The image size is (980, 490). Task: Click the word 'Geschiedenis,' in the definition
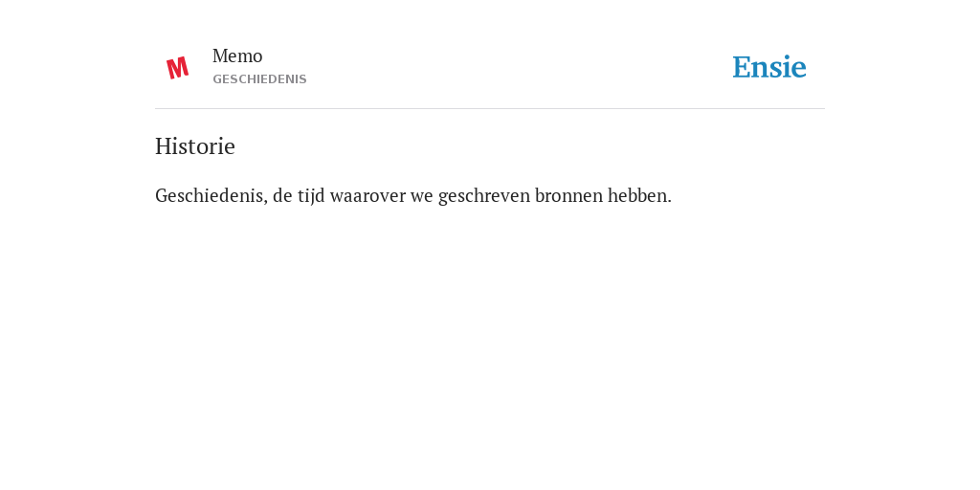(x=212, y=195)
